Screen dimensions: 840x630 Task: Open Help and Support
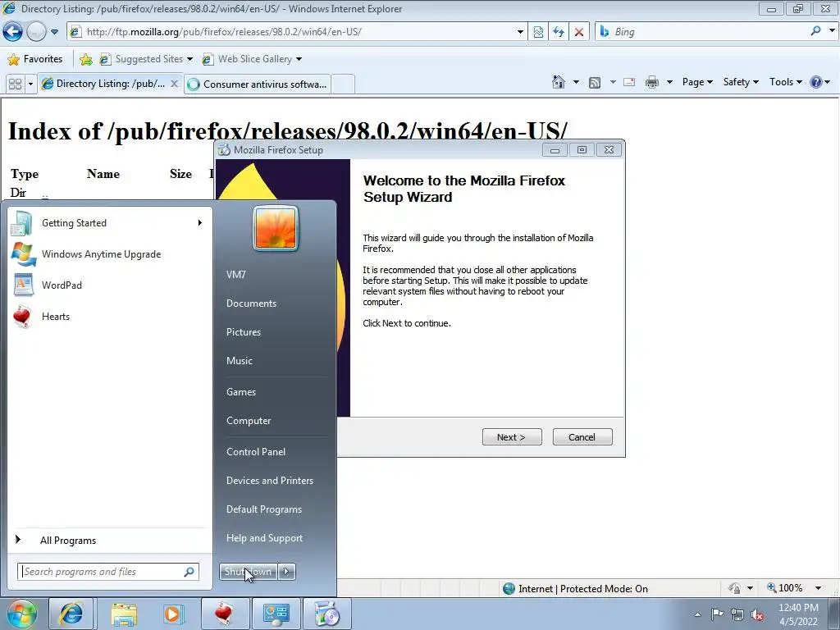[x=264, y=538]
